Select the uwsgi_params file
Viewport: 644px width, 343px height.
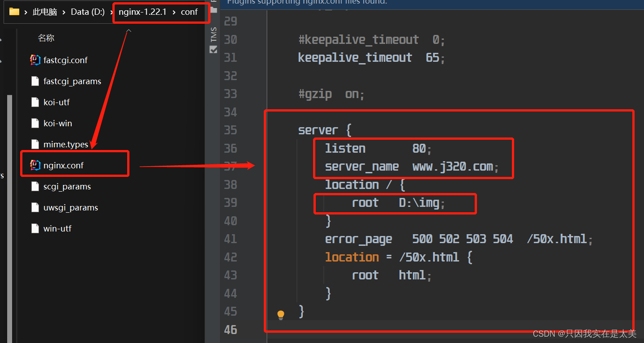coord(71,207)
